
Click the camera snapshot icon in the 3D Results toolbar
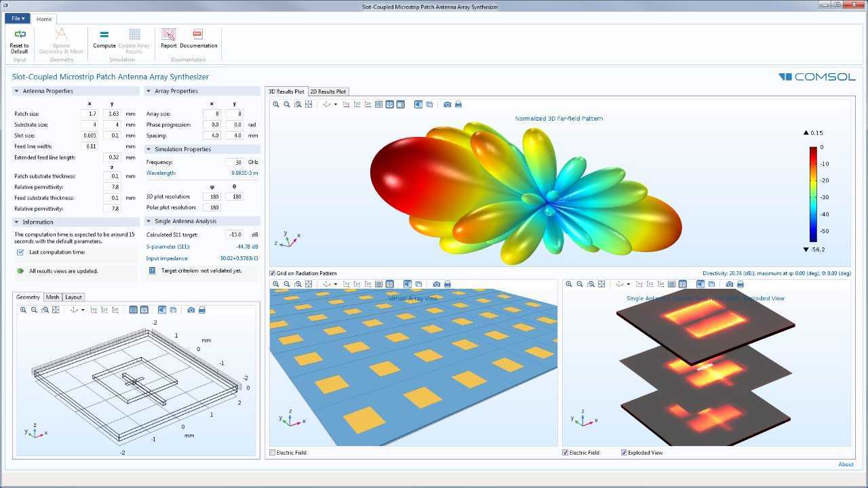447,104
